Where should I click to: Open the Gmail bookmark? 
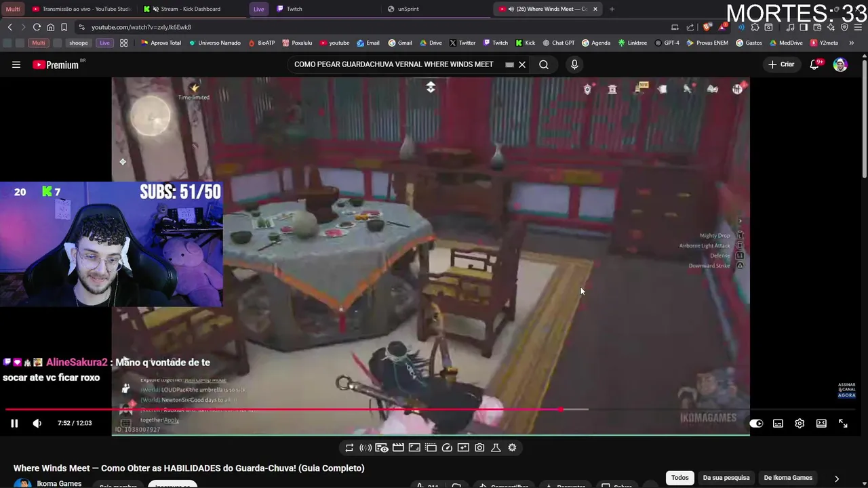tap(400, 43)
